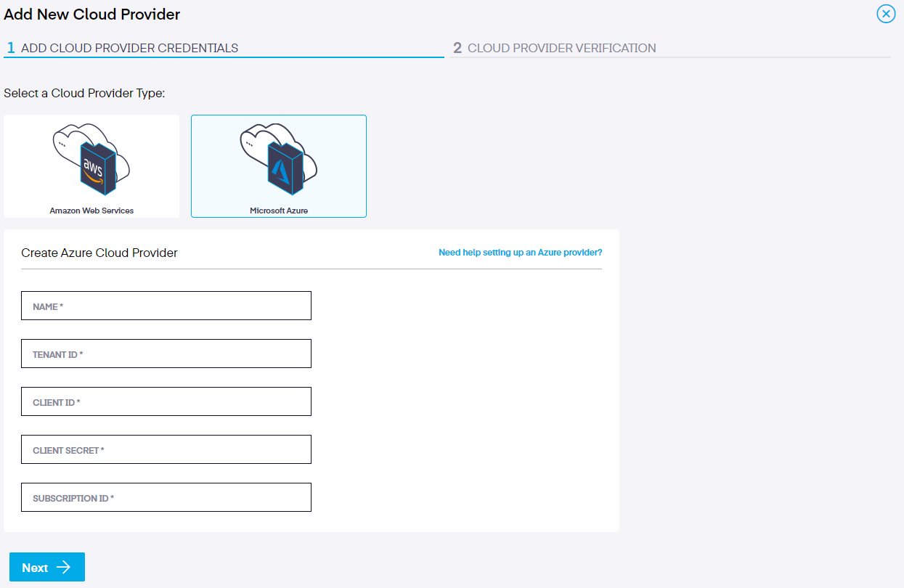This screenshot has width=904, height=588.
Task: Select the Amazon Web Services provider tile
Action: pyautogui.click(x=91, y=166)
